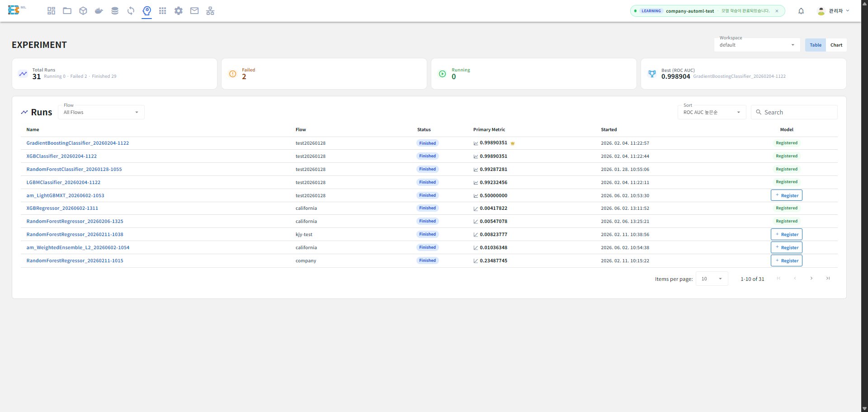Open am_WeightedEnsemble_L2_20260602-1054 run

pyautogui.click(x=78, y=247)
